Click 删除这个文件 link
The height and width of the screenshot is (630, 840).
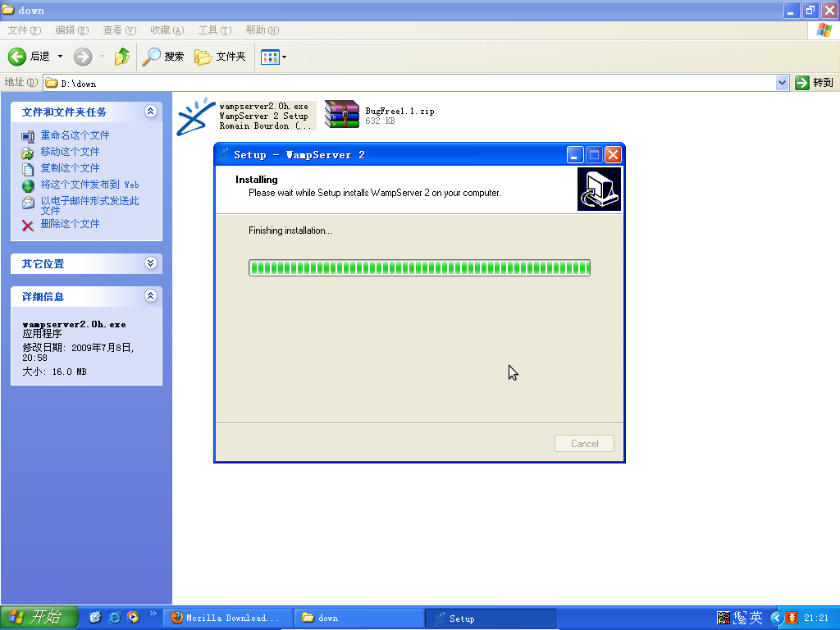pyautogui.click(x=71, y=224)
